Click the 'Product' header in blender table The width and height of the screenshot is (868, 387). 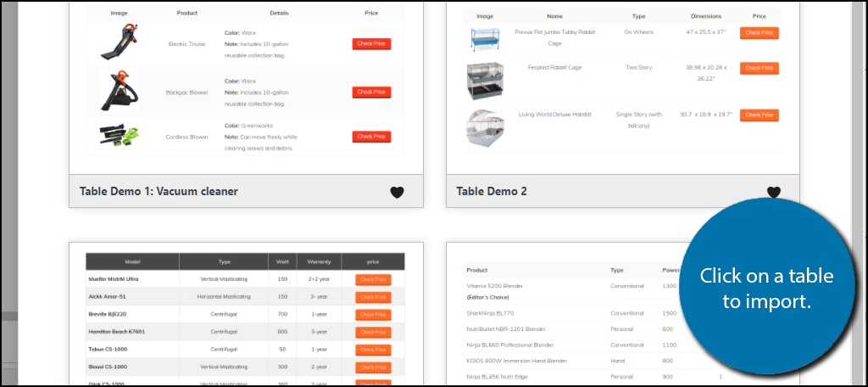tap(476, 270)
